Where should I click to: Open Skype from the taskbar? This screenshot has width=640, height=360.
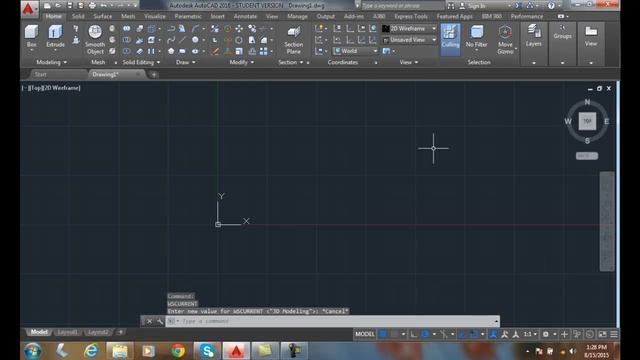207,351
